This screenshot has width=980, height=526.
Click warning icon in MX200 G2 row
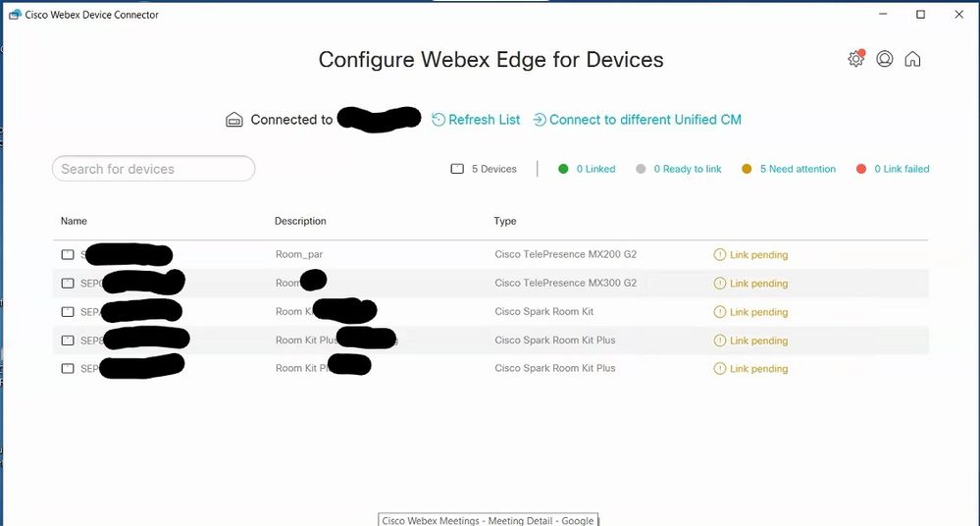[719, 254]
